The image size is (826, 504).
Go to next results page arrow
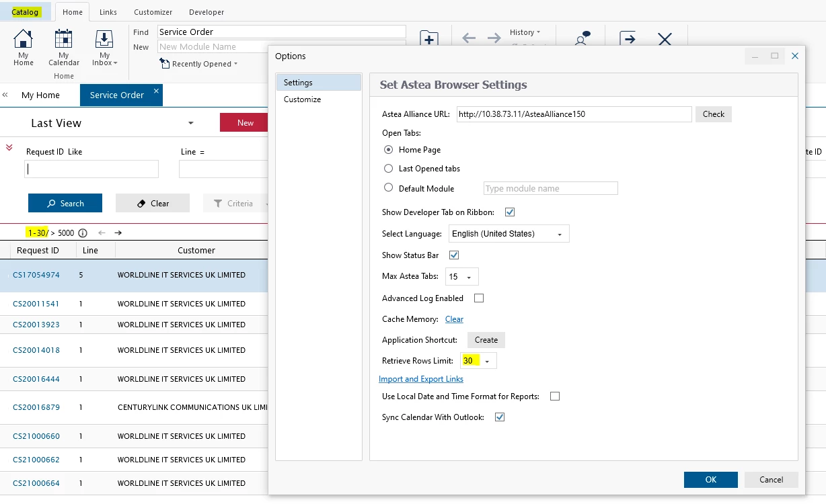point(118,233)
